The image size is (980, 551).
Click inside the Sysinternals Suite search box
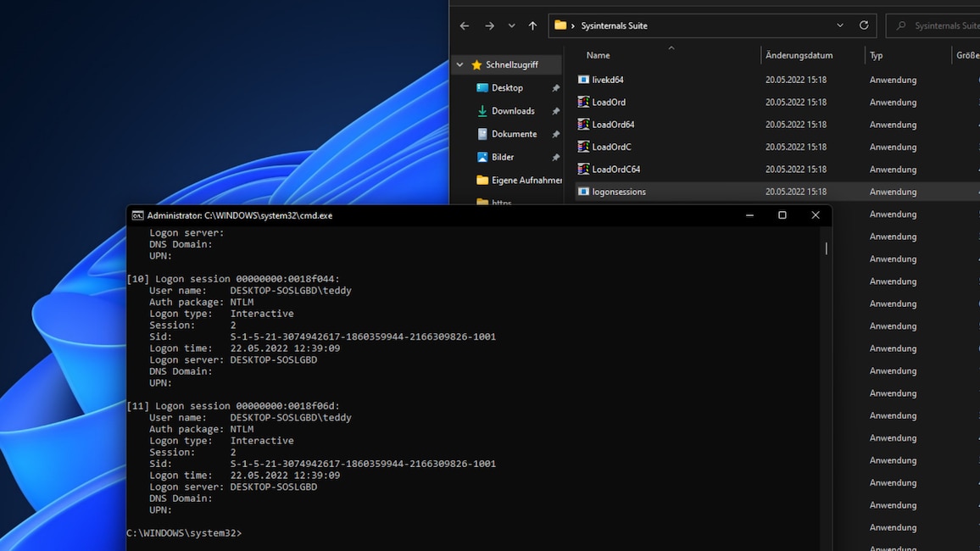click(941, 25)
